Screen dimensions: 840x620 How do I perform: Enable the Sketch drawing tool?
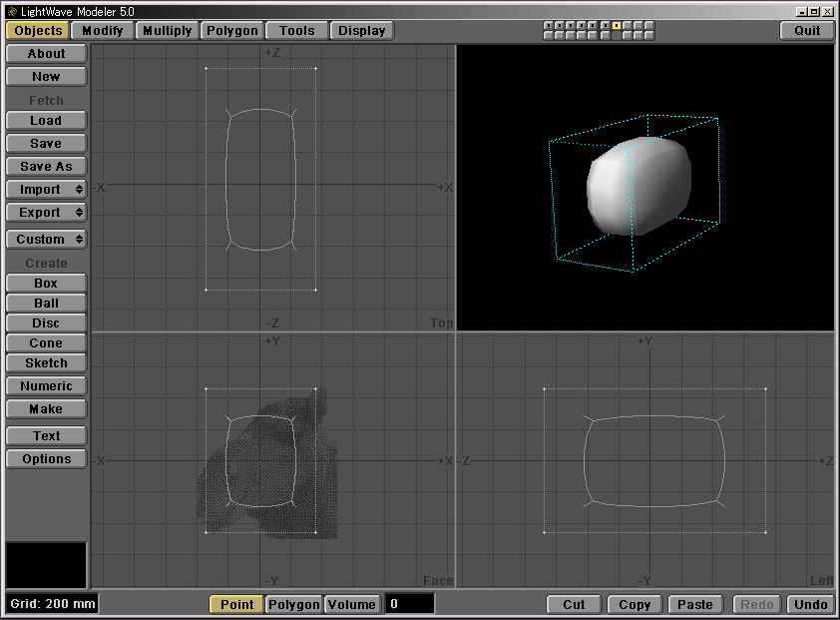tap(46, 363)
